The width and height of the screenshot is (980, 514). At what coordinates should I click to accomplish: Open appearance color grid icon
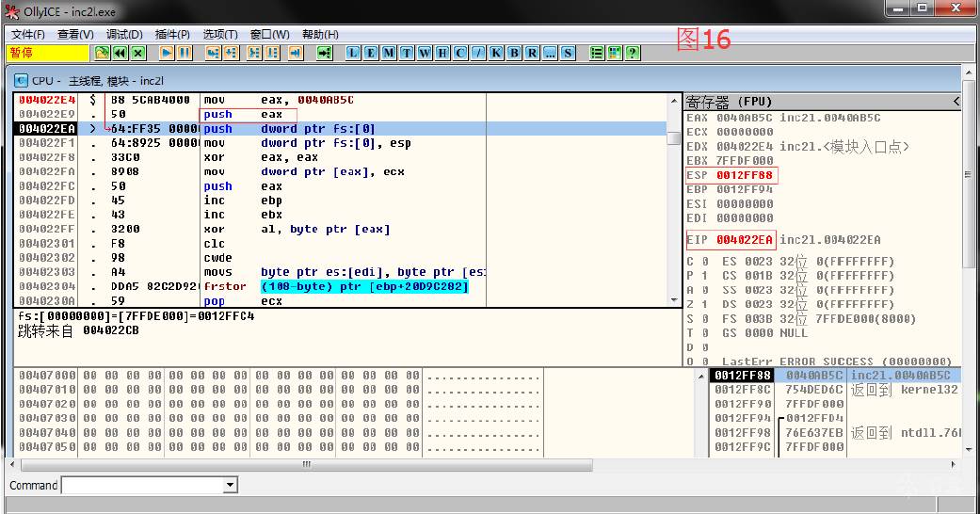(x=615, y=53)
